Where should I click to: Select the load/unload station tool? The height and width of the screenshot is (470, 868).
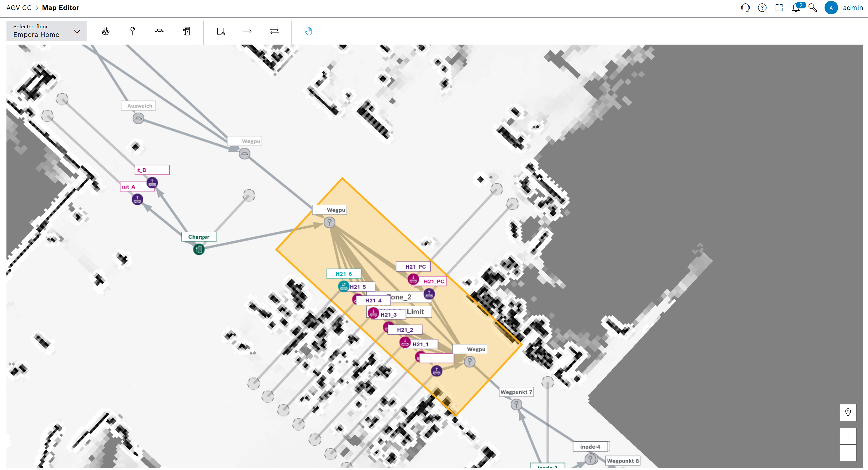pos(105,31)
